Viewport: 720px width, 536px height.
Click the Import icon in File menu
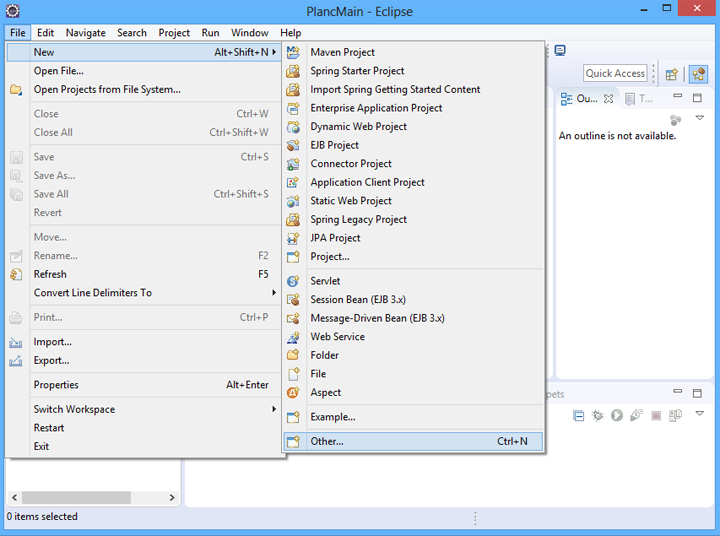click(16, 342)
